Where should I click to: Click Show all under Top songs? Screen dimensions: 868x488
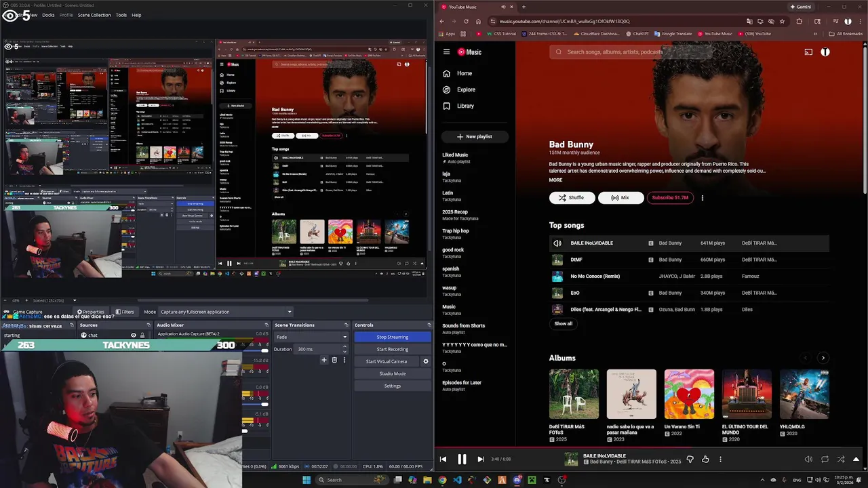[x=564, y=323]
